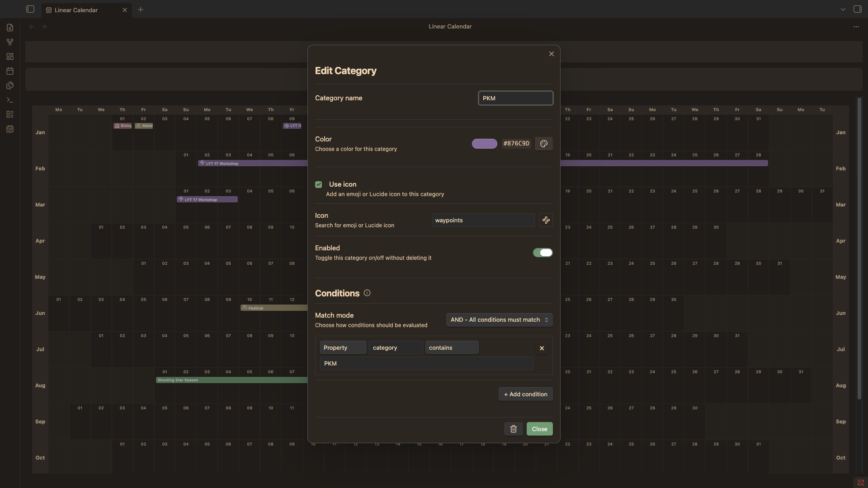This screenshot has height=488, width=868.
Task: Click the status bar sync-off icon
Action: click(x=860, y=483)
